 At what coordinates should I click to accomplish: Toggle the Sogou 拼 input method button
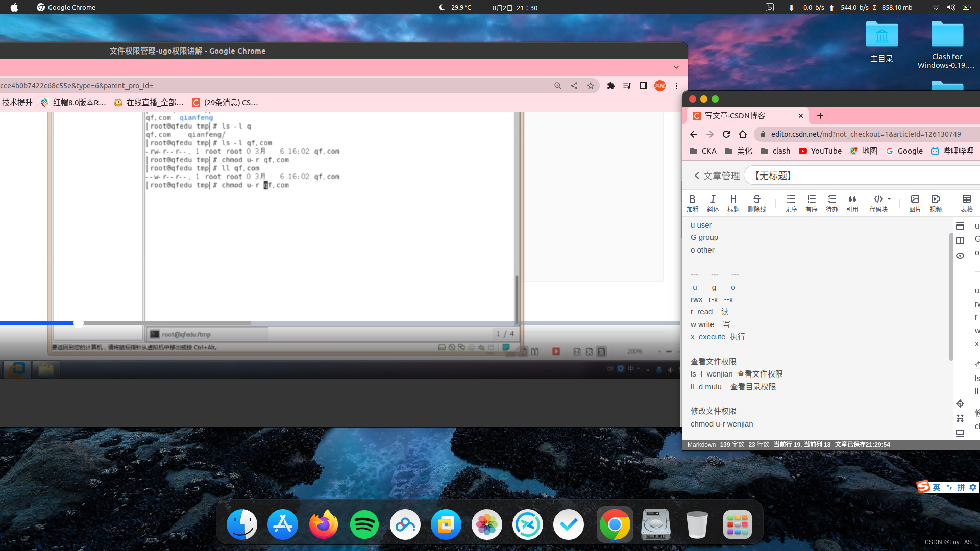point(961,487)
